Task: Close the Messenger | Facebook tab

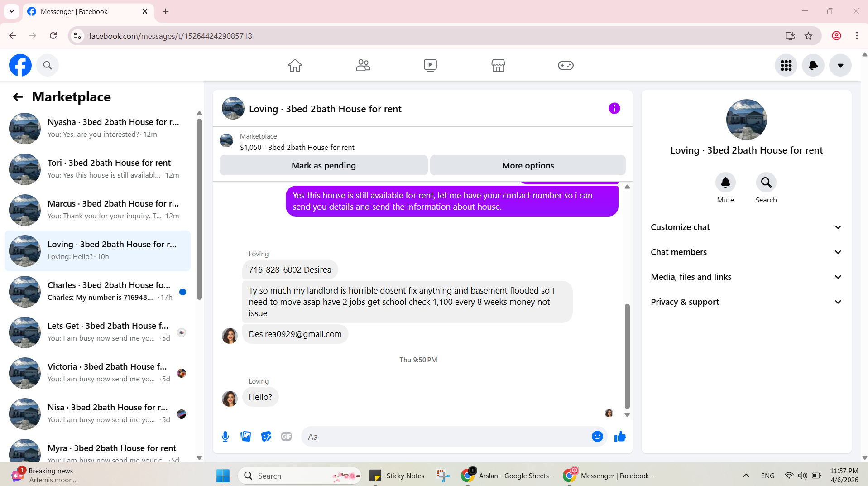Action: (x=145, y=11)
